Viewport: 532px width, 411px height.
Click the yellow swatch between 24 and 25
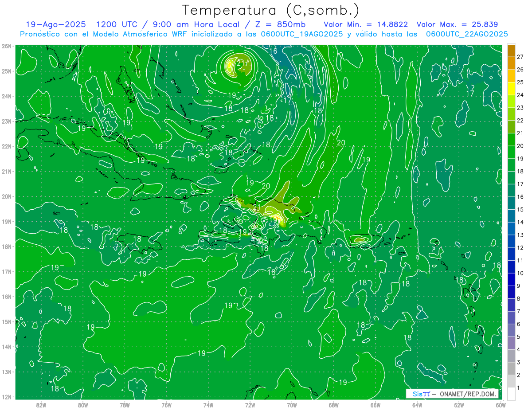(x=511, y=88)
